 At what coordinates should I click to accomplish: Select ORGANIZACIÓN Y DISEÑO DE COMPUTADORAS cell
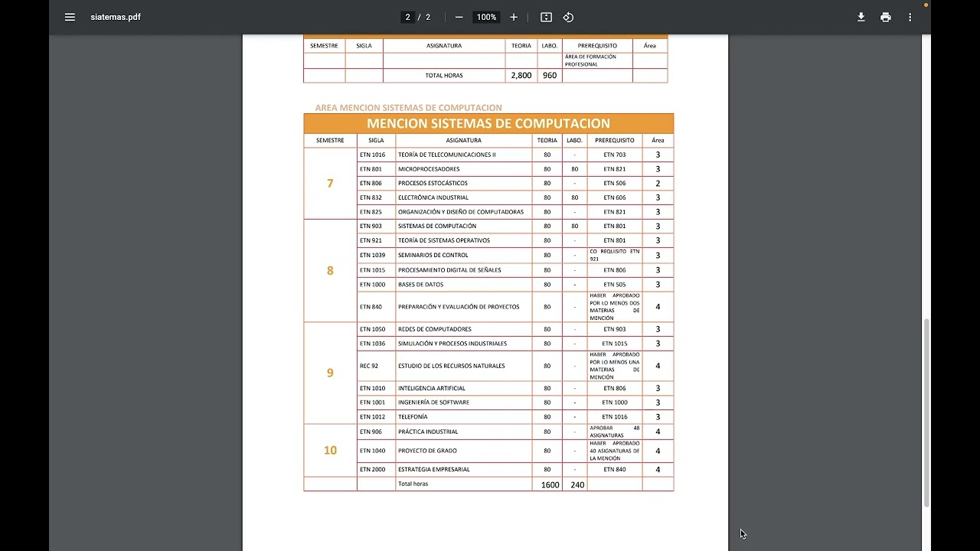(463, 212)
